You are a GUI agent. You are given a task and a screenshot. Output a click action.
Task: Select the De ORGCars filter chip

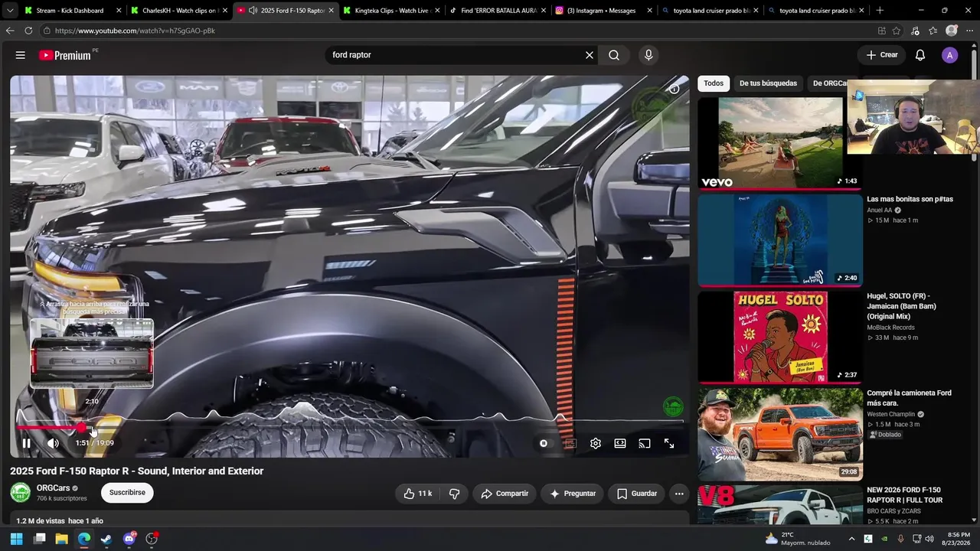tap(828, 83)
